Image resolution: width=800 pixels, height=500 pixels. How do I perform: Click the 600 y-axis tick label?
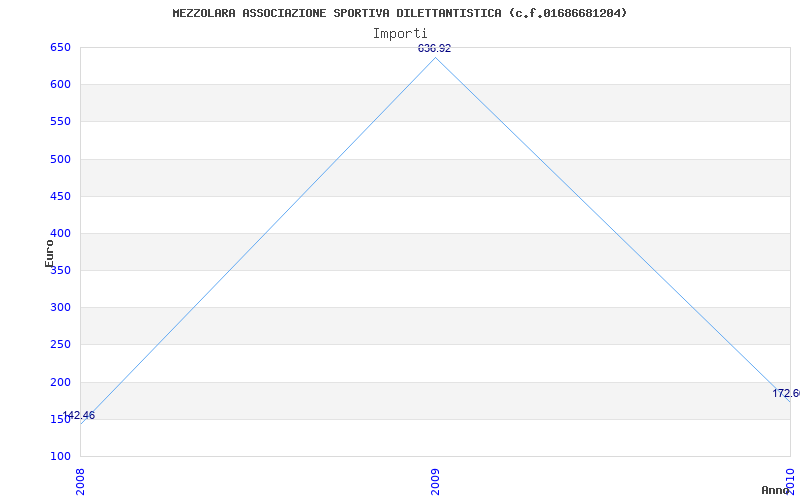(x=60, y=85)
